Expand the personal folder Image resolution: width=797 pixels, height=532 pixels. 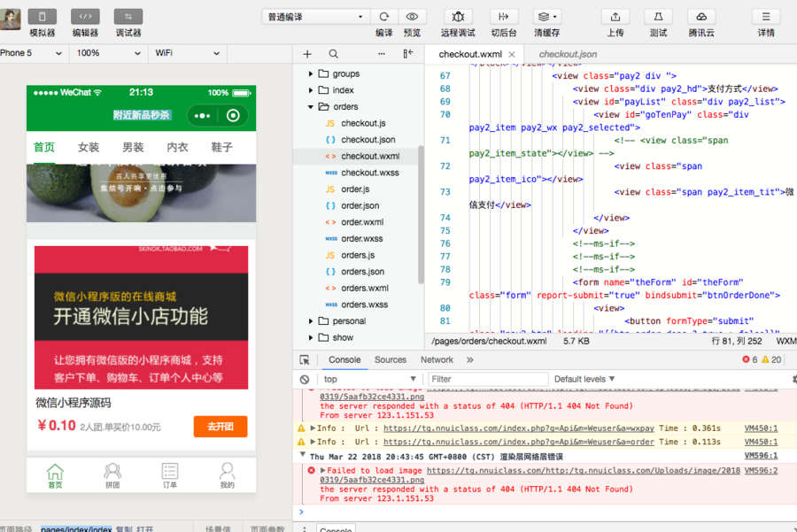(311, 321)
